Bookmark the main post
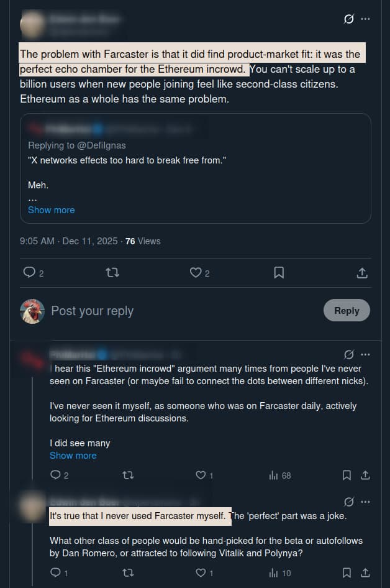The image size is (390, 588). click(x=279, y=272)
